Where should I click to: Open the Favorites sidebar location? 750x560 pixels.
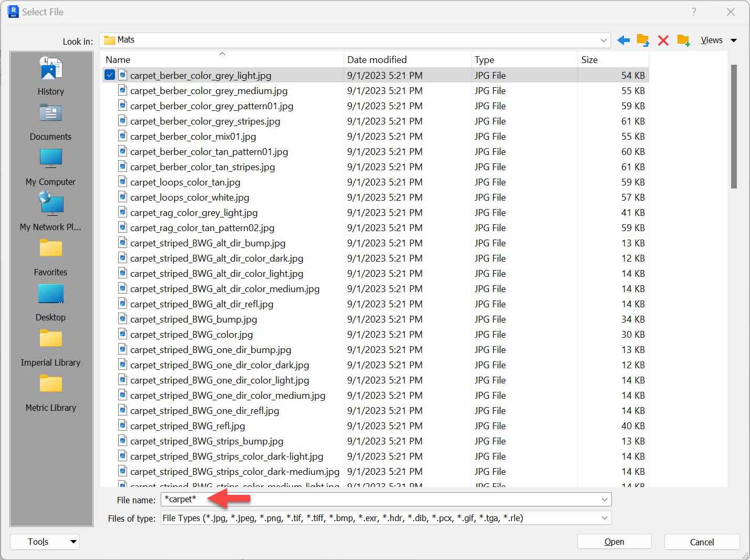click(x=50, y=255)
